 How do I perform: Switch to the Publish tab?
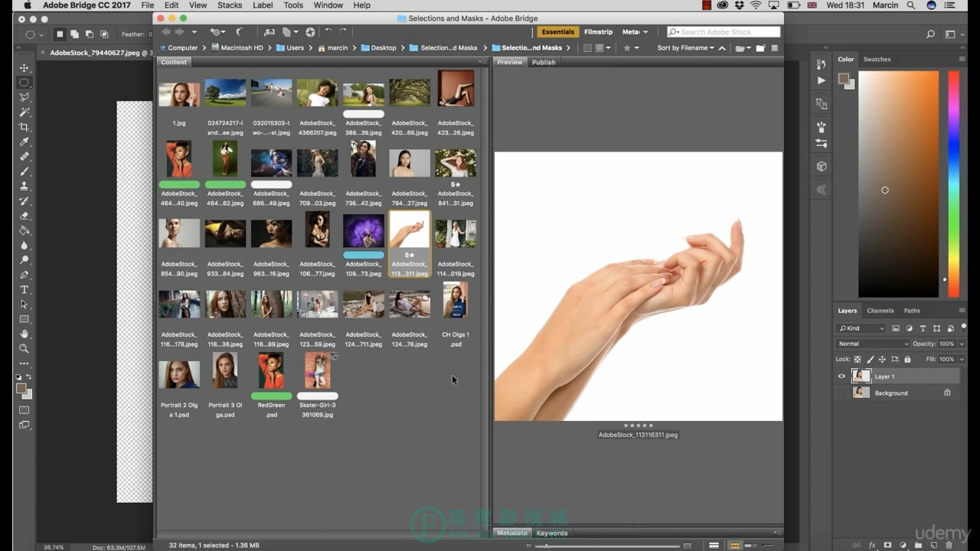click(x=544, y=62)
